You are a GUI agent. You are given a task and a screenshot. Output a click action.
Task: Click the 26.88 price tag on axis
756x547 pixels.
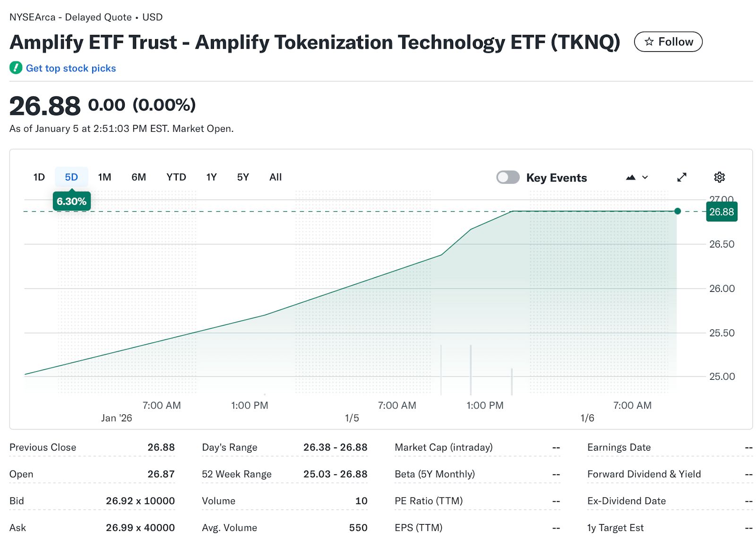pos(721,212)
